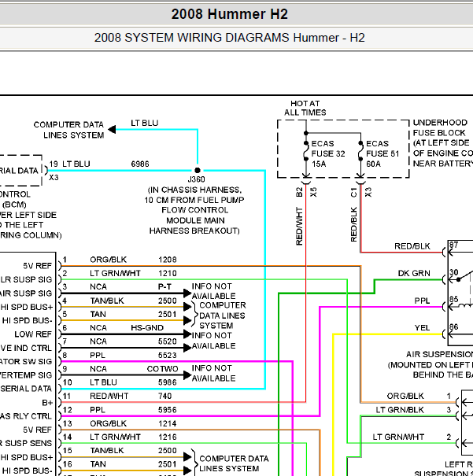This screenshot has width=473, height=476.
Task: Click the "B+" pin label
Action: click(47, 403)
